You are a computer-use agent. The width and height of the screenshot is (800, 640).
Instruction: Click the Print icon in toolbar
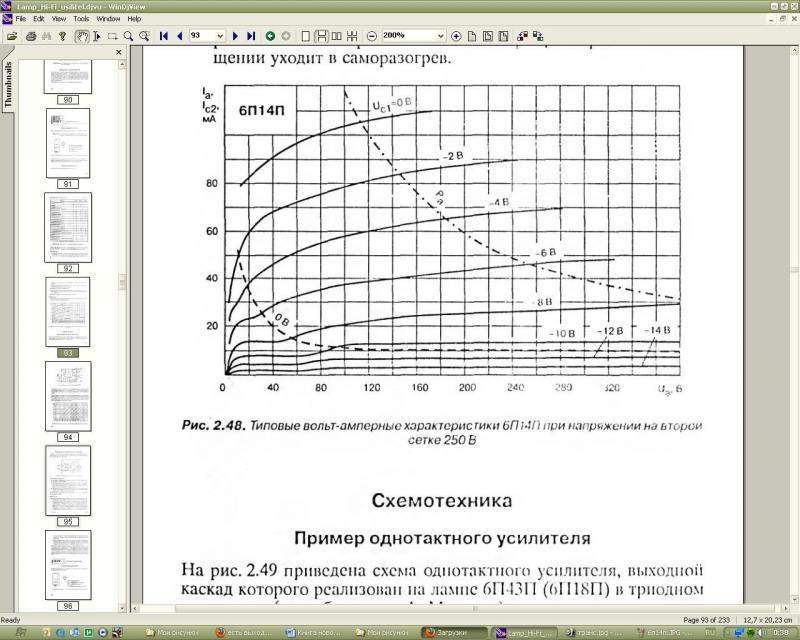31,36
